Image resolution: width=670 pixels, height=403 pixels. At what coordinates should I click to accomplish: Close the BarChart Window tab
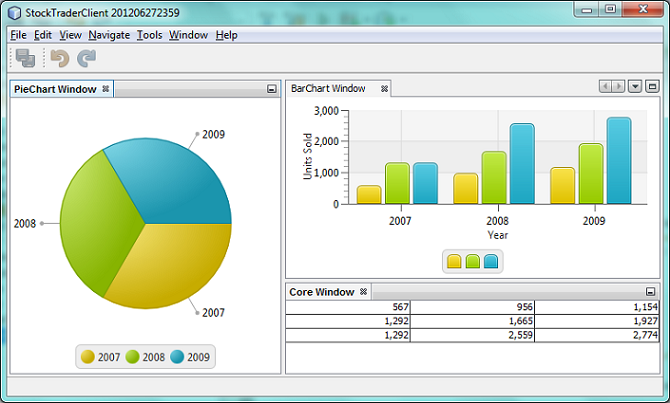(384, 88)
